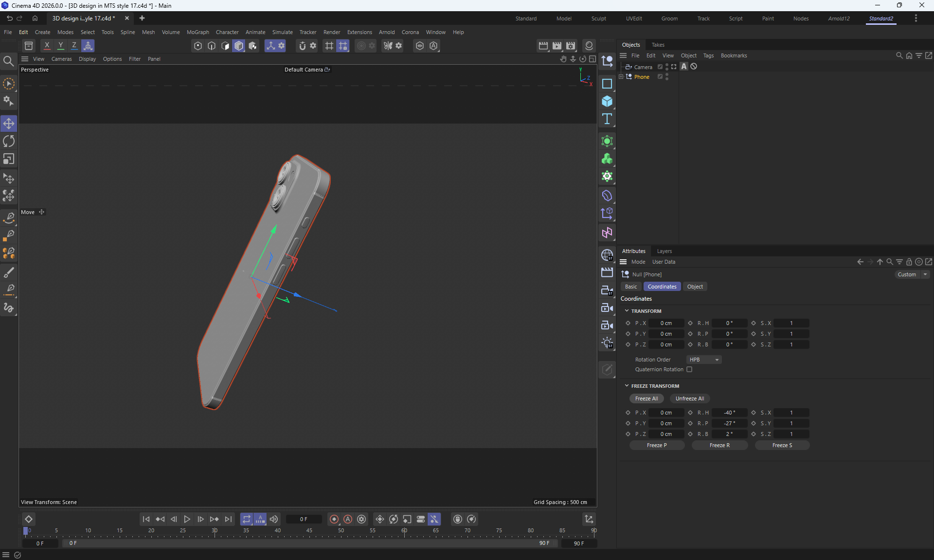This screenshot has height=560, width=934.
Task: Open the Rotation Order HPB dropdown
Action: click(704, 360)
